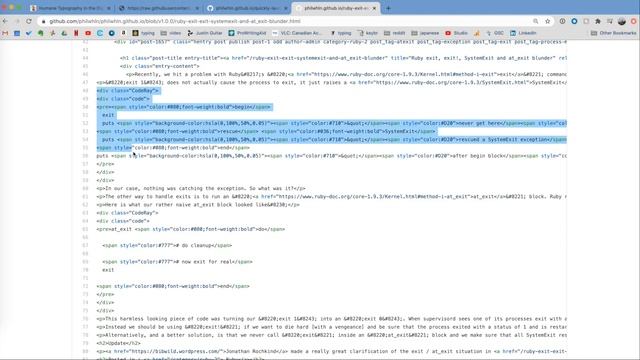Click the '# now exit for real' comment line
The image size is (640, 360).
pos(177,262)
